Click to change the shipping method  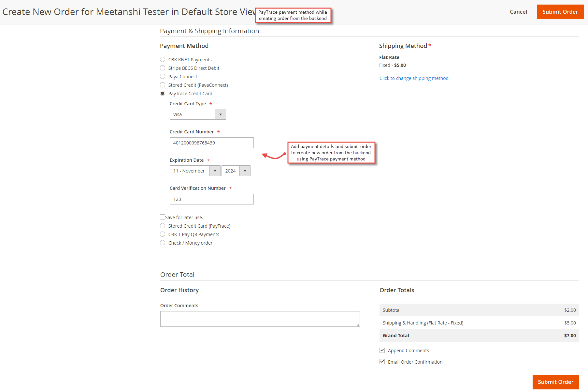pos(414,78)
